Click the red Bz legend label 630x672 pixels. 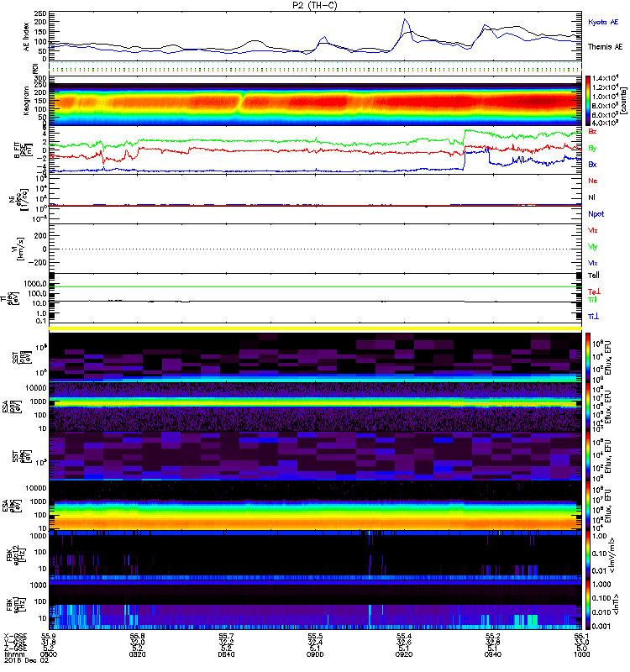tap(593, 131)
